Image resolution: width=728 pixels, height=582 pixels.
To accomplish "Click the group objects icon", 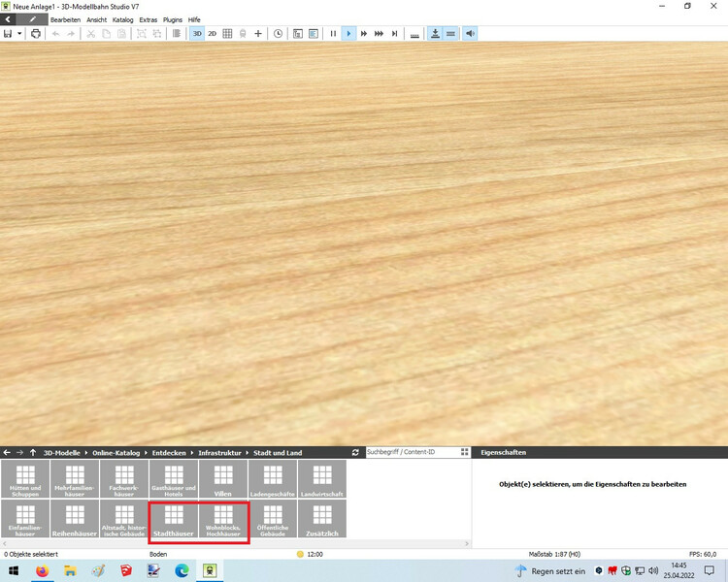I will click(x=142, y=33).
